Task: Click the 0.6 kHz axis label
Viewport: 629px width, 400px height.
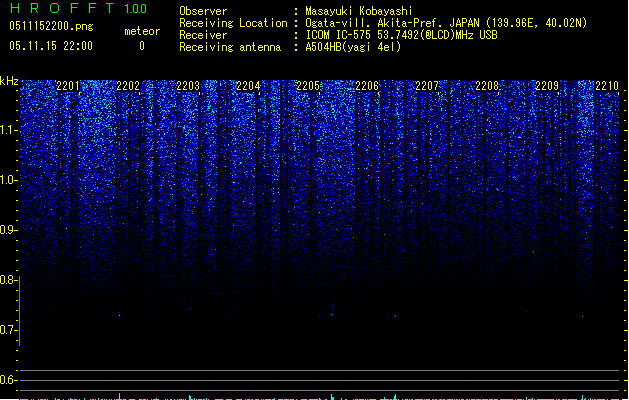Action: (8, 380)
